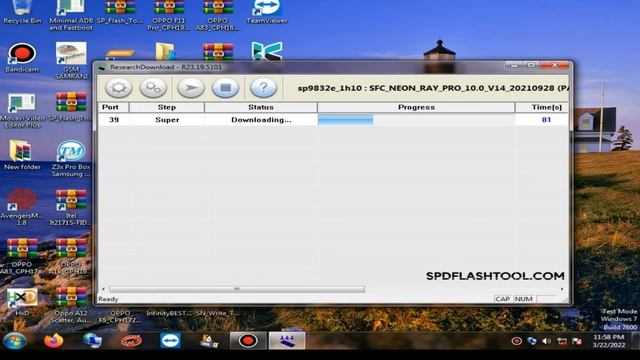Close the ResearchDownload window

(x=554, y=65)
